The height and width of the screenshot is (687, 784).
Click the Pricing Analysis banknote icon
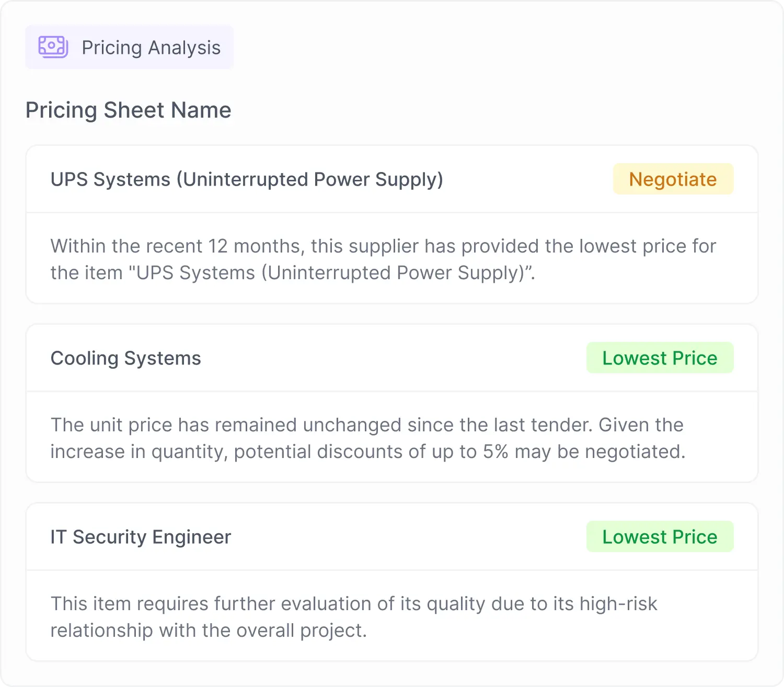click(53, 47)
